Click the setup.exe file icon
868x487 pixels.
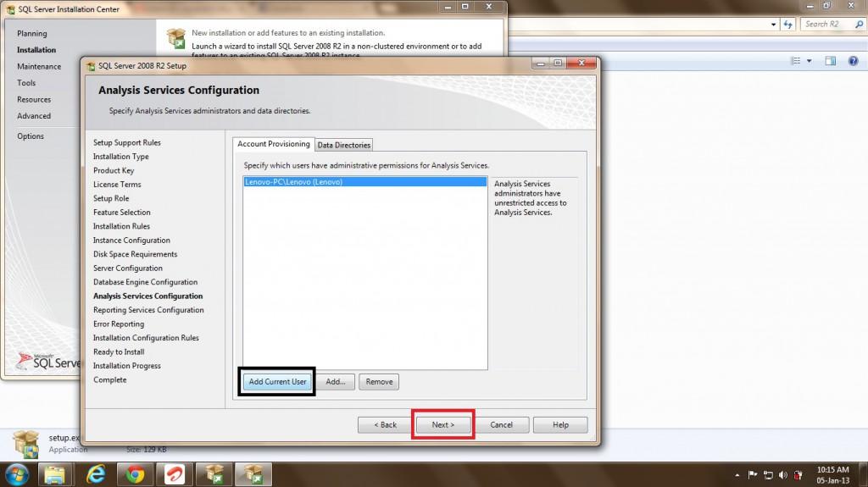point(26,444)
